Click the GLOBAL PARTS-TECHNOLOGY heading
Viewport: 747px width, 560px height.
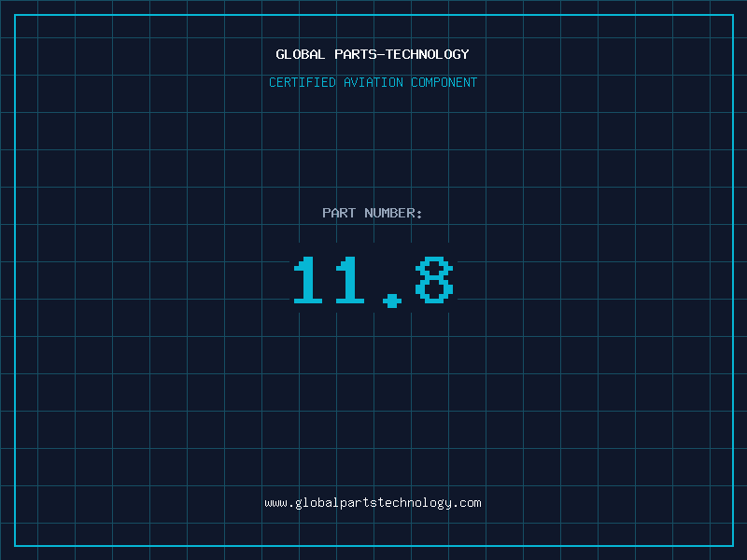coord(373,54)
